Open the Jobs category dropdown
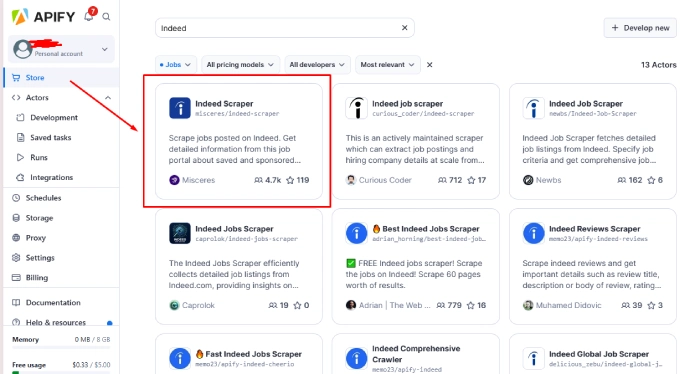700x374 pixels. (x=175, y=65)
